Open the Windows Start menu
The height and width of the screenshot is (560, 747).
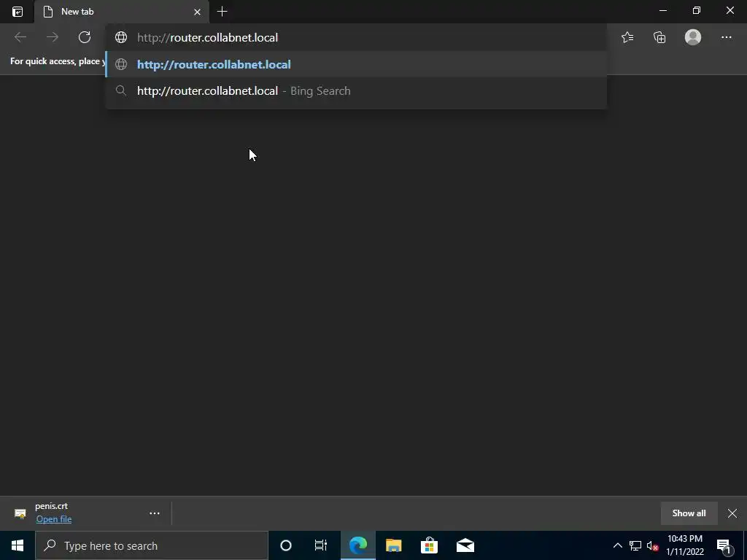18,545
